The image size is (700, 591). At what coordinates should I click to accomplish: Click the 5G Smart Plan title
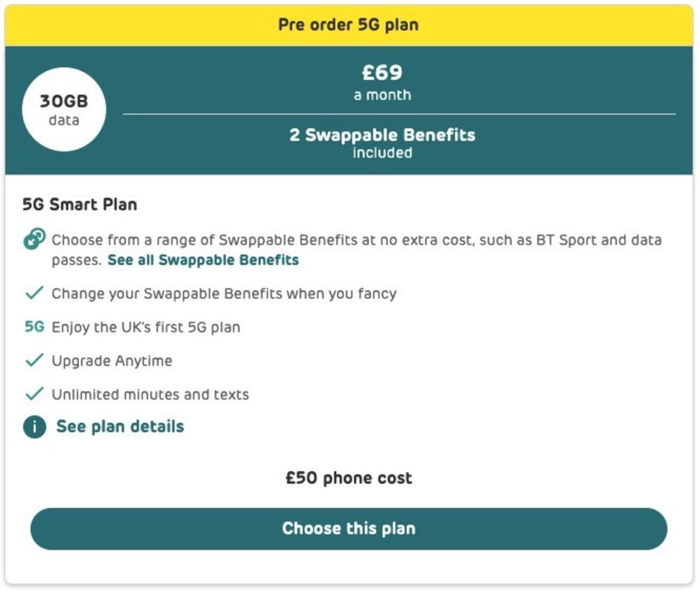pos(80,205)
